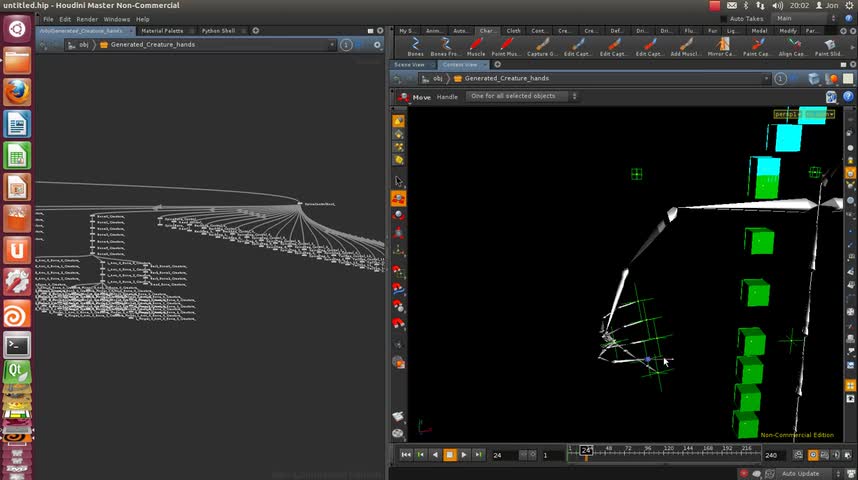Click the Muscle shelf tool
This screenshot has height=480, width=858.
pyautogui.click(x=476, y=46)
